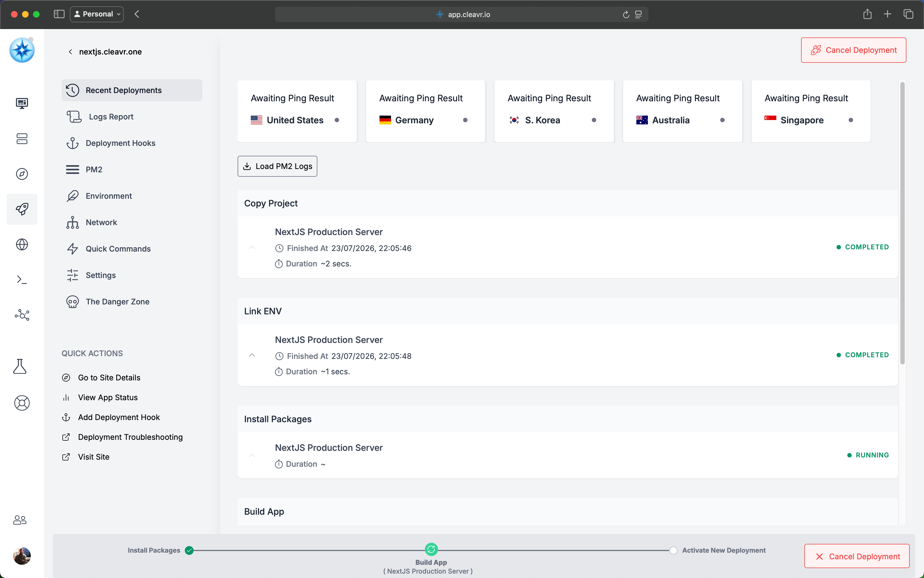Click the S. Korea ping card
924x578 pixels.
tap(554, 111)
